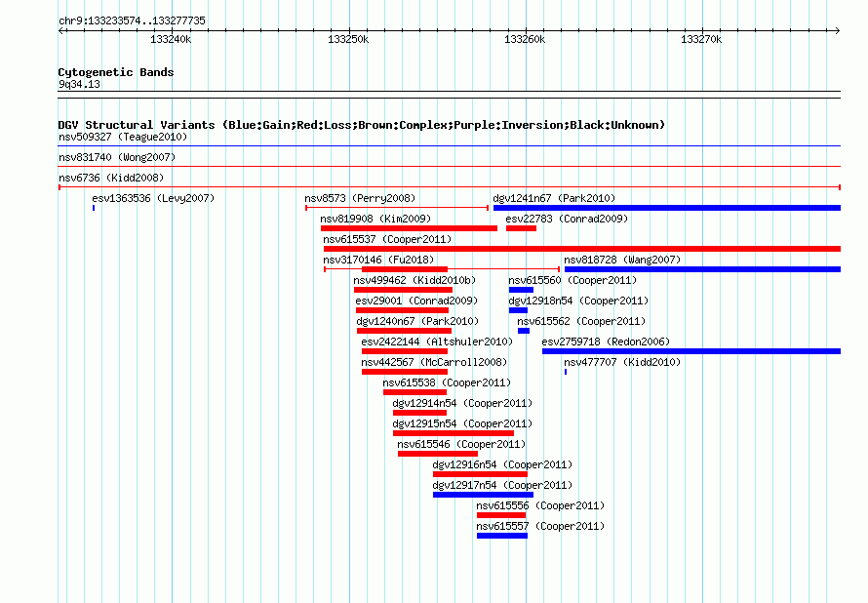The image size is (868, 603).
Task: Click the esv29001 (Conrad2009) label
Action: tap(416, 301)
